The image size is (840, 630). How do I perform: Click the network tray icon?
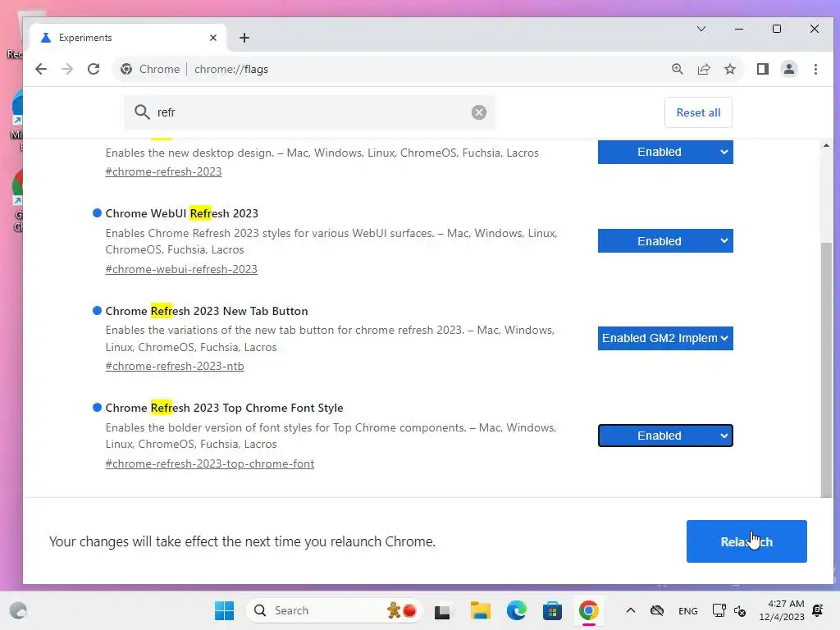coord(719,610)
